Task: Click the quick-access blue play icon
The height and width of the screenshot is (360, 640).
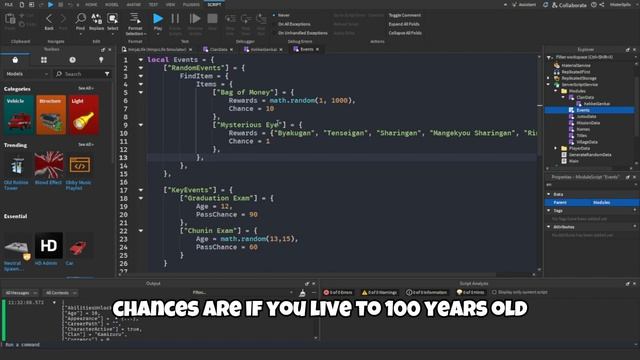Action: pos(51,4)
